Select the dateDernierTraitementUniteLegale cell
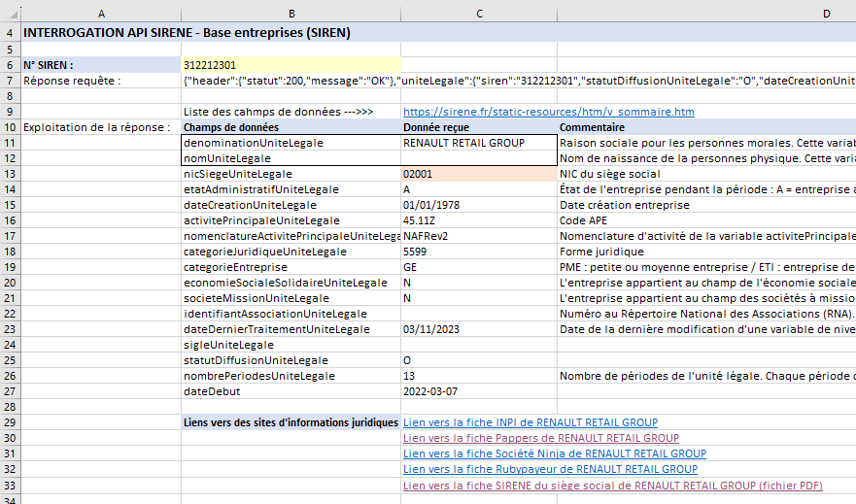Viewport: 856px width, 504px height. (291, 329)
